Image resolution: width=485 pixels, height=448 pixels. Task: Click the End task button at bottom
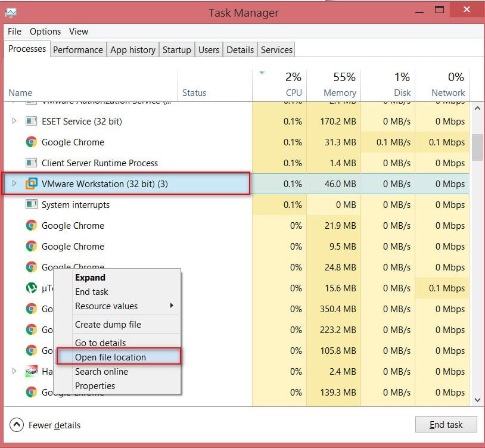tap(446, 425)
